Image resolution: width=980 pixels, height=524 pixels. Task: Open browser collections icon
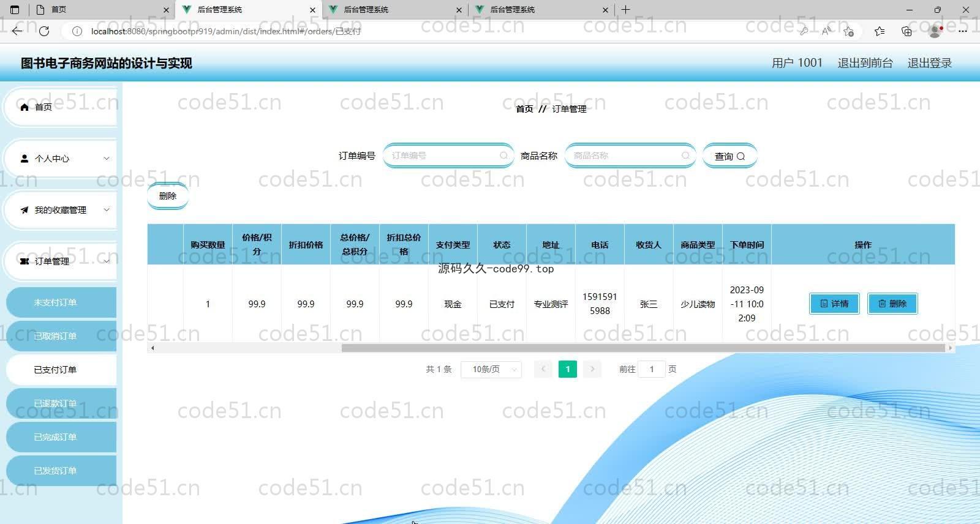907,31
